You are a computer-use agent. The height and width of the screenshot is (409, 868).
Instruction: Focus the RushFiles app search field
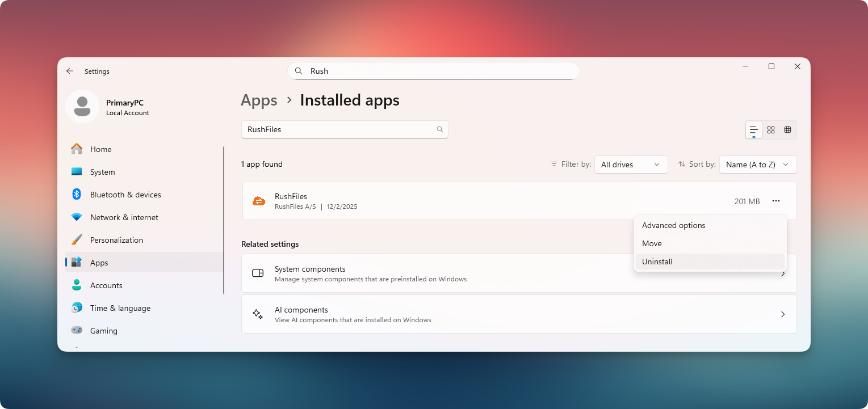pyautogui.click(x=345, y=129)
